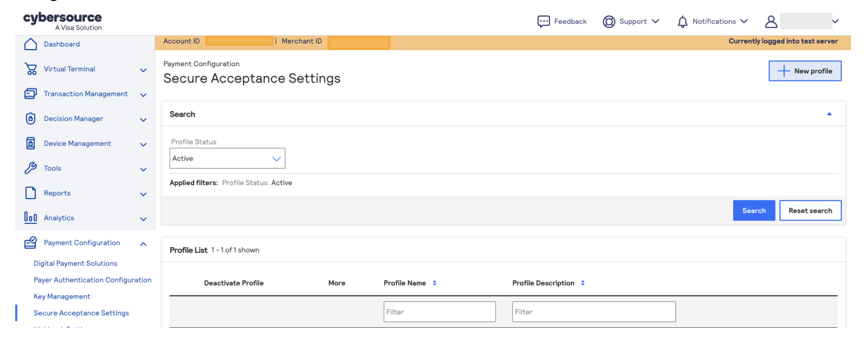This screenshot has width=868, height=338.
Task: Click the Profile List count text
Action: point(235,250)
